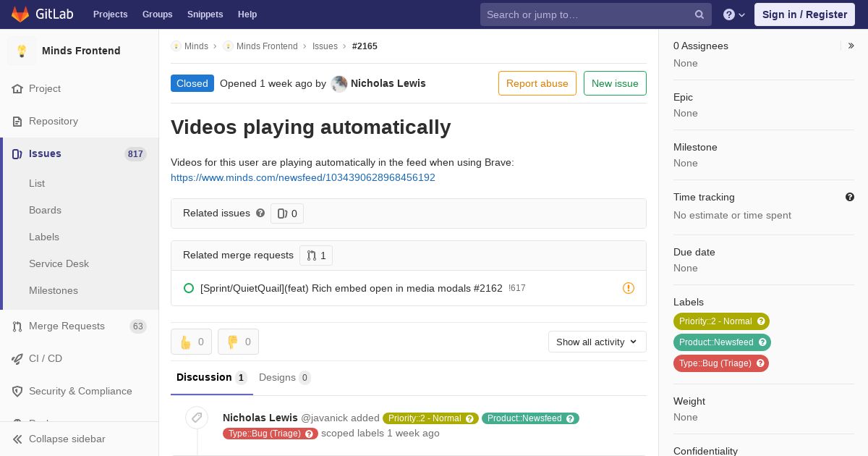
Task: Click help icon on Type::Bug sidebar label
Action: (x=760, y=363)
